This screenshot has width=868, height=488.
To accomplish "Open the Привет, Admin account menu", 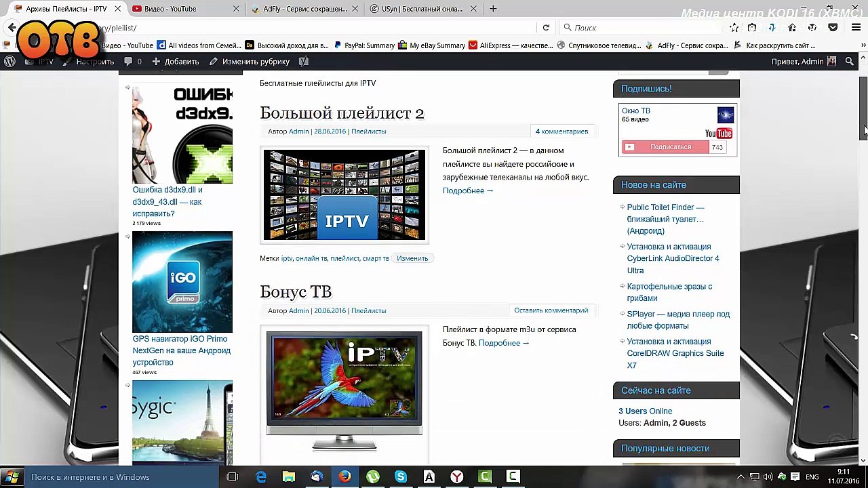I will [x=804, y=62].
